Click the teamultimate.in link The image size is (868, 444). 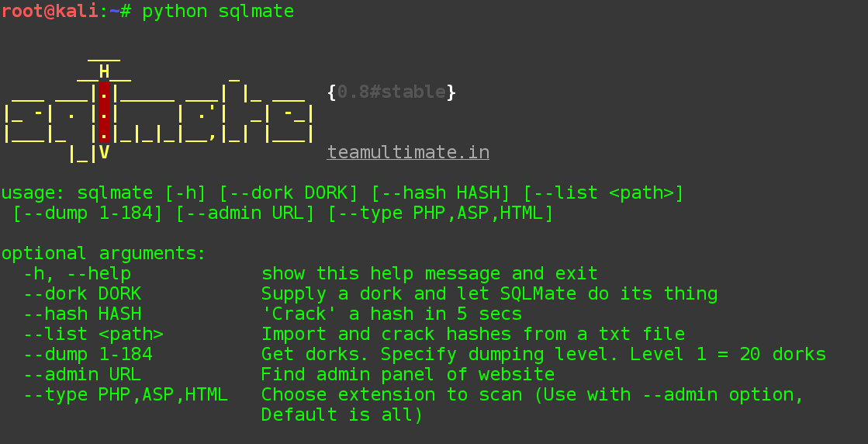tap(408, 152)
